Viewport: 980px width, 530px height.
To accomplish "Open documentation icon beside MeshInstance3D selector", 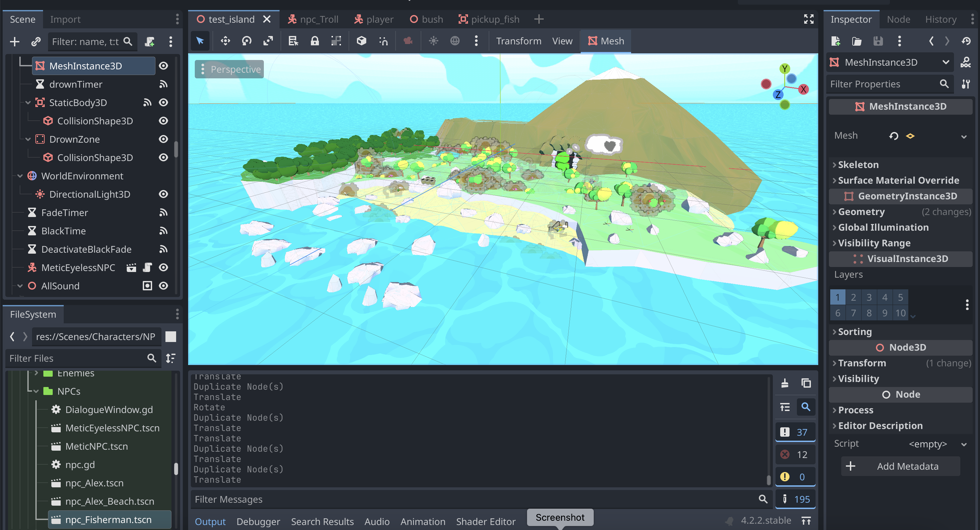I will tap(965, 62).
